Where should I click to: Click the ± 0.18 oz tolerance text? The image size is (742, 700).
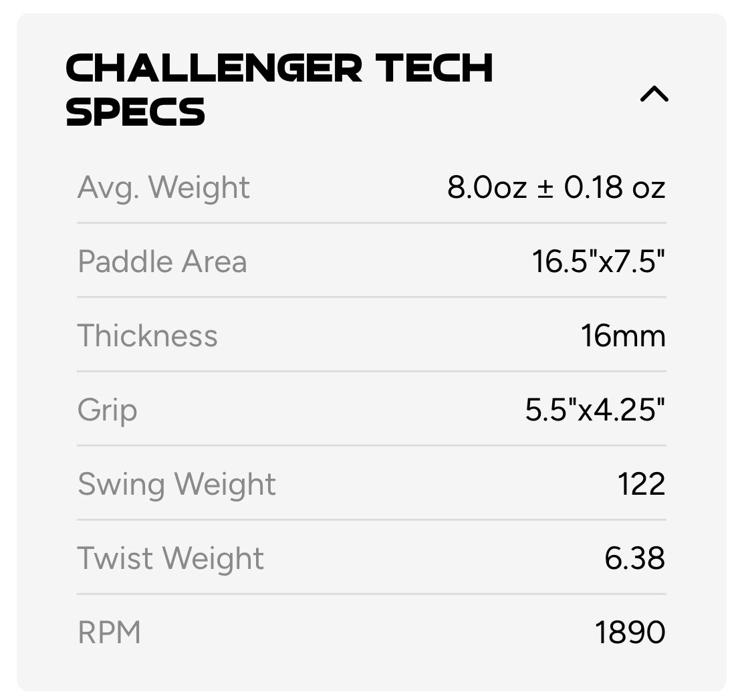click(x=602, y=188)
